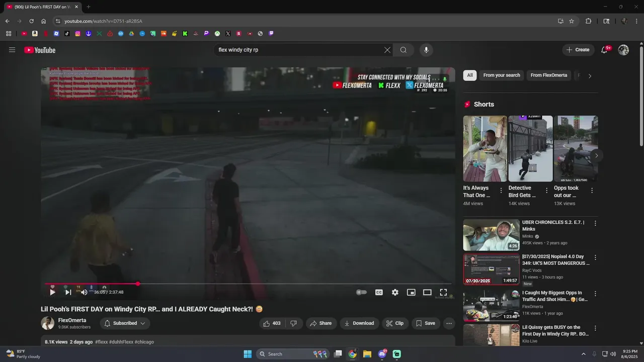The height and width of the screenshot is (362, 644).
Task: Dislike the video
Action: coord(294,323)
